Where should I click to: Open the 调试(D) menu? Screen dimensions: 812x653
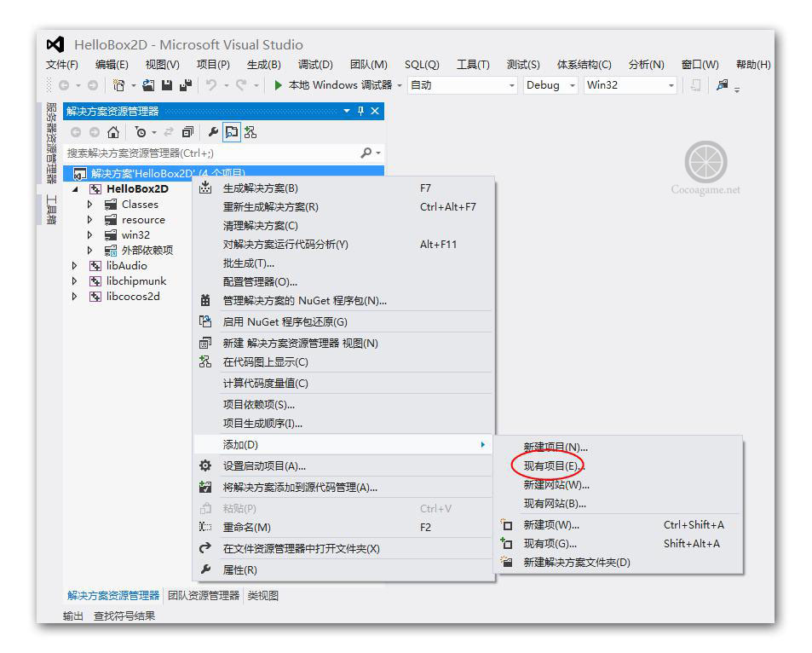[x=315, y=64]
